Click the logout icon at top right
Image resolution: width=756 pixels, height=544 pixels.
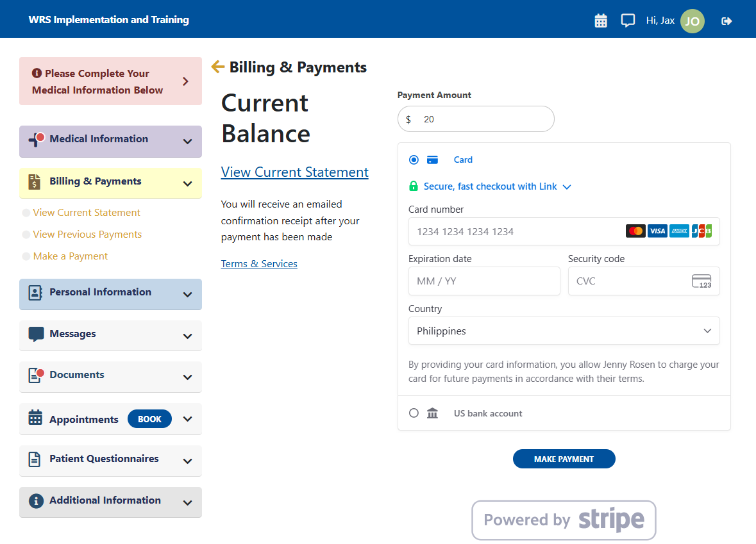pyautogui.click(x=727, y=21)
